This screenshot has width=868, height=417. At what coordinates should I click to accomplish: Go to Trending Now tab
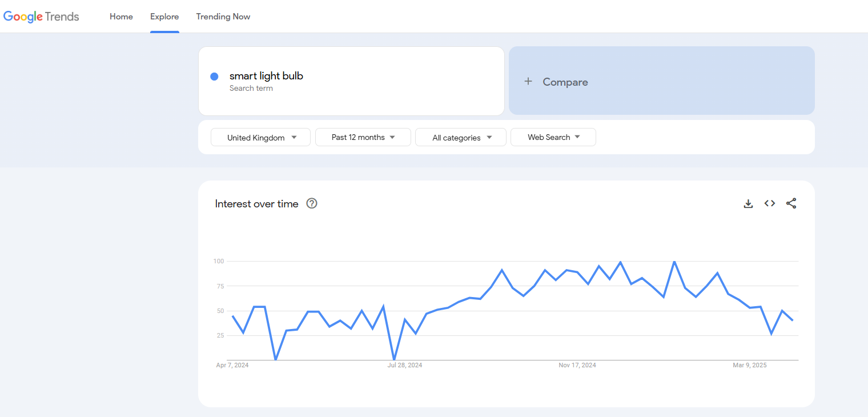tap(223, 17)
